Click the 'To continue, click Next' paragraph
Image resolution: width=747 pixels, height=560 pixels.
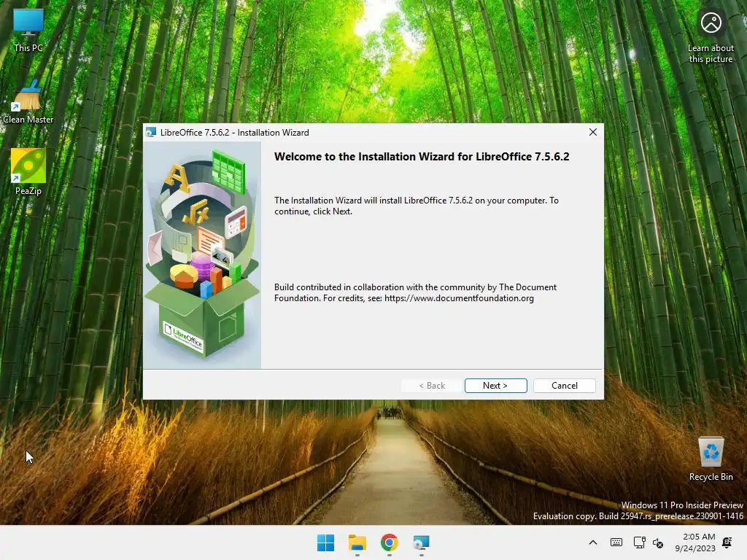(416, 206)
